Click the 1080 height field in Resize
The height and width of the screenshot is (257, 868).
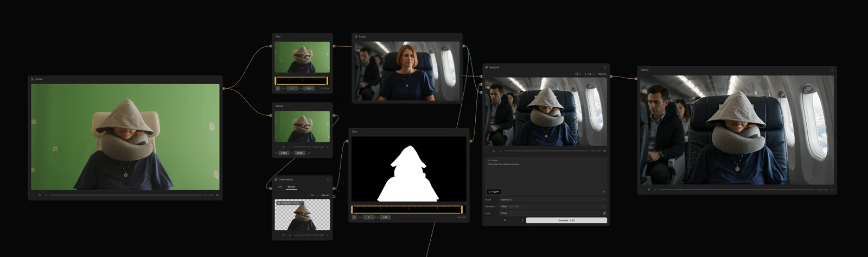pyautogui.click(x=299, y=153)
